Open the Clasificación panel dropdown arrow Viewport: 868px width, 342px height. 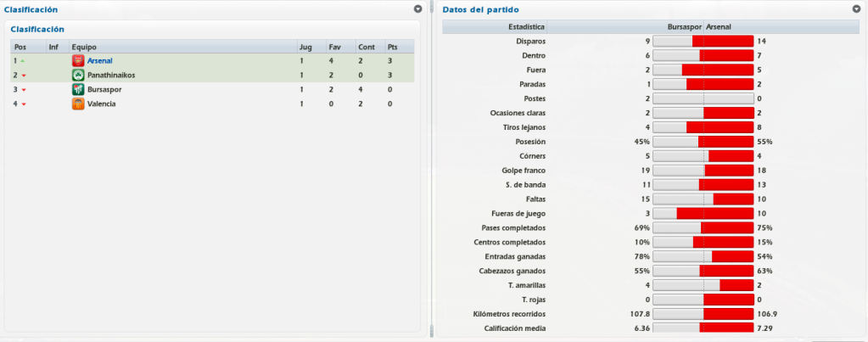[417, 8]
